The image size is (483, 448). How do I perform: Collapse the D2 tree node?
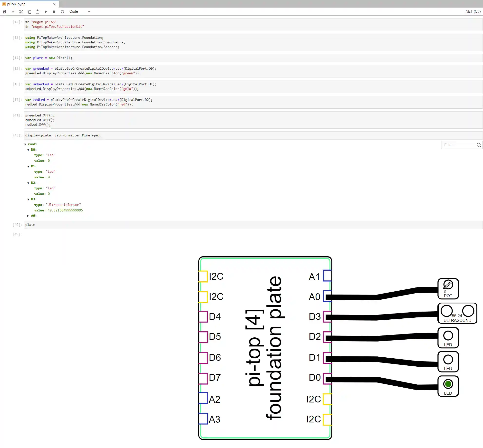pyautogui.click(x=28, y=183)
